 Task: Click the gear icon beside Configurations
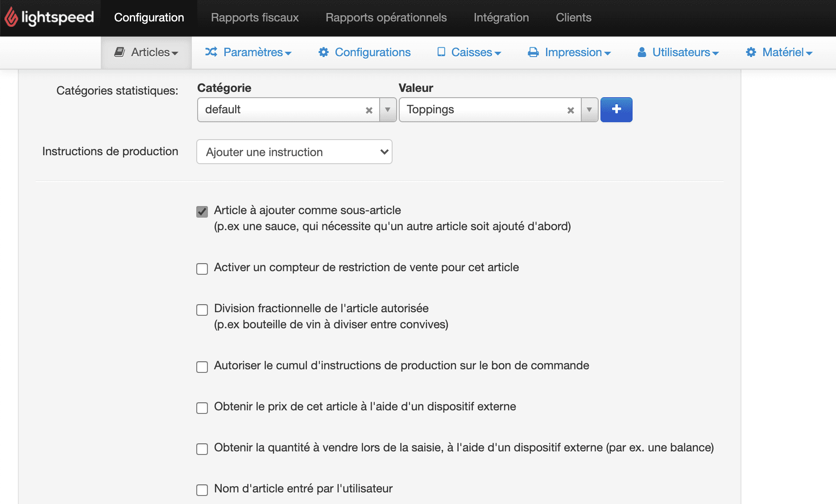(x=324, y=52)
